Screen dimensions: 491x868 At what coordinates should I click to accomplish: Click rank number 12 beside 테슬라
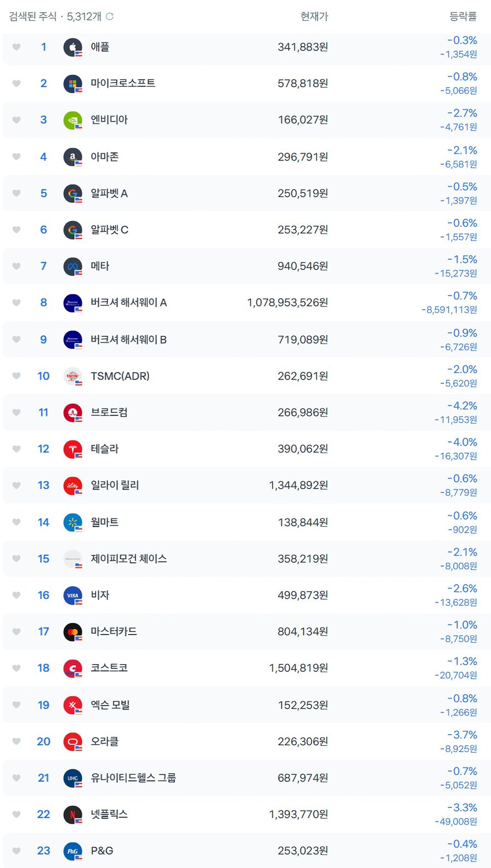pyautogui.click(x=43, y=449)
